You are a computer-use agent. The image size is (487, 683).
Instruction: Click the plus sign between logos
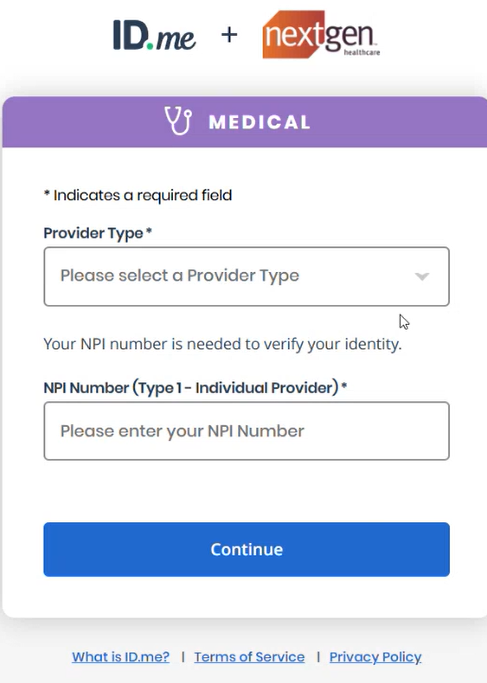pos(229,34)
